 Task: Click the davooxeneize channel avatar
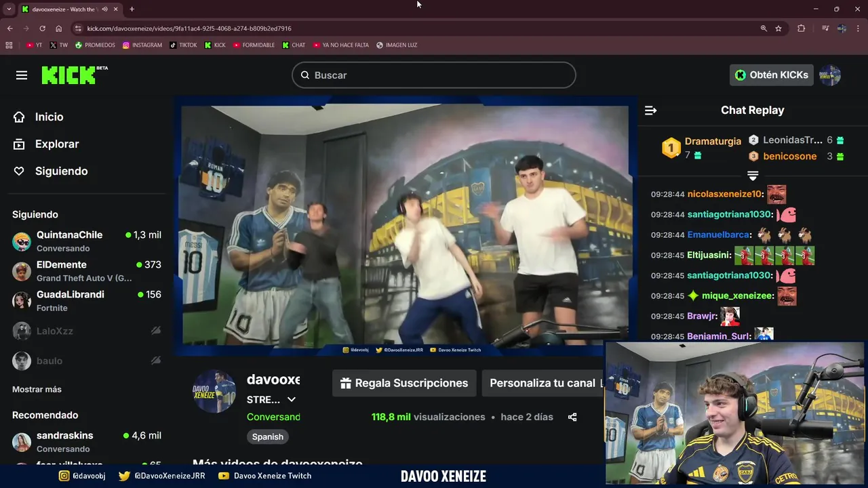(x=214, y=391)
